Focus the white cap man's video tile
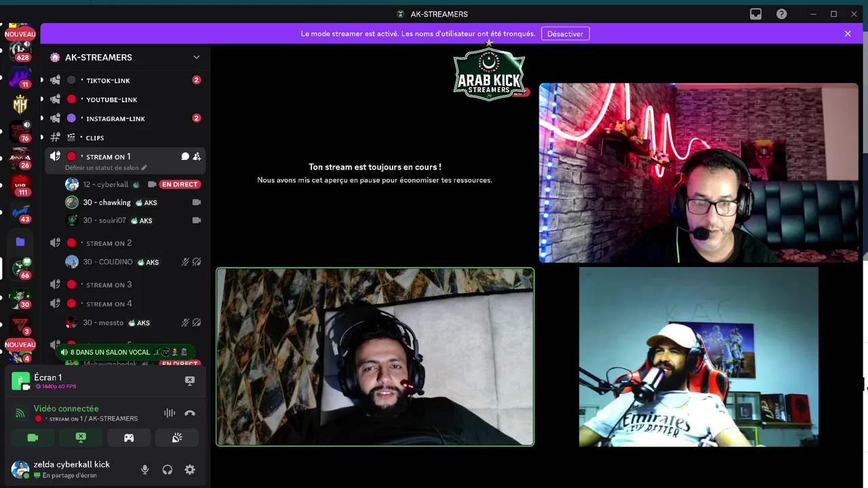 698,357
